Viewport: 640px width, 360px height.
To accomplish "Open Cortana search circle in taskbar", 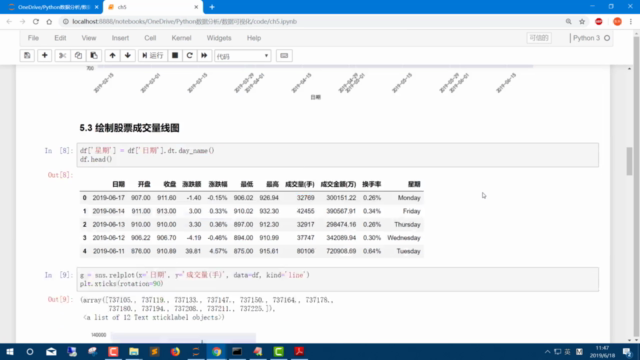I will 30,351.
